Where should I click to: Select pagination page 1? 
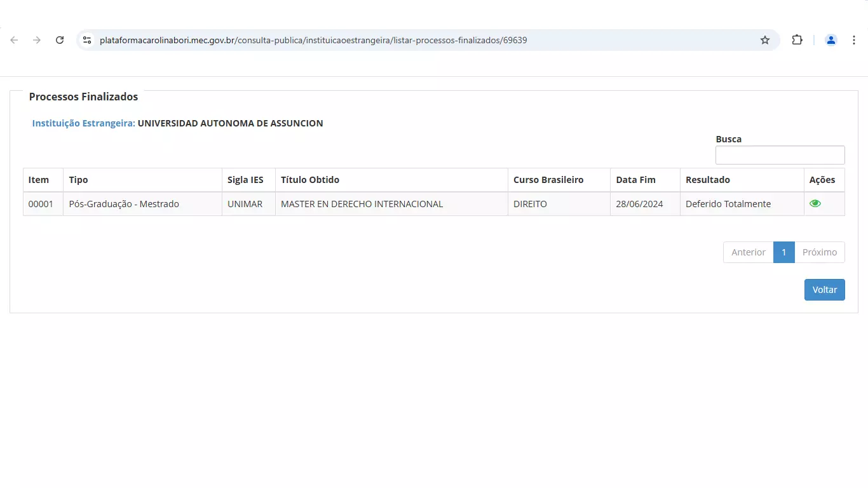pos(784,252)
